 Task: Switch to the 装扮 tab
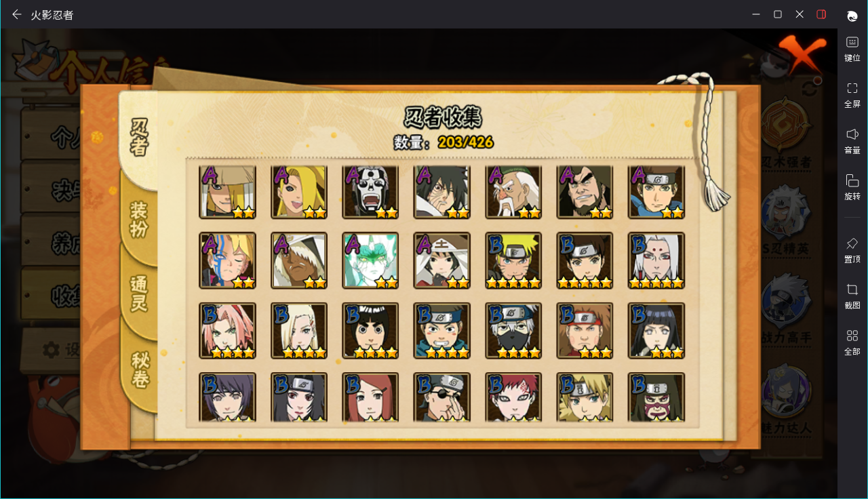pyautogui.click(x=139, y=220)
